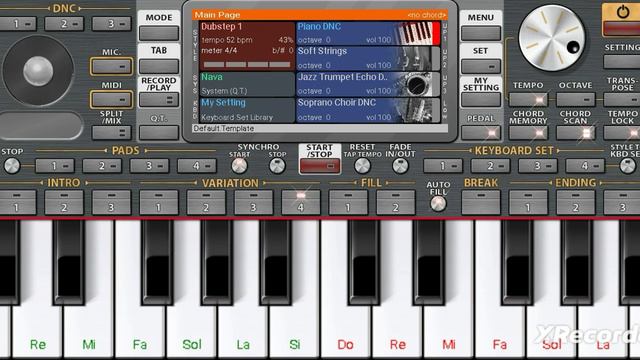This screenshot has height=360, width=640.
Task: Open the MENU button
Action: click(481, 33)
